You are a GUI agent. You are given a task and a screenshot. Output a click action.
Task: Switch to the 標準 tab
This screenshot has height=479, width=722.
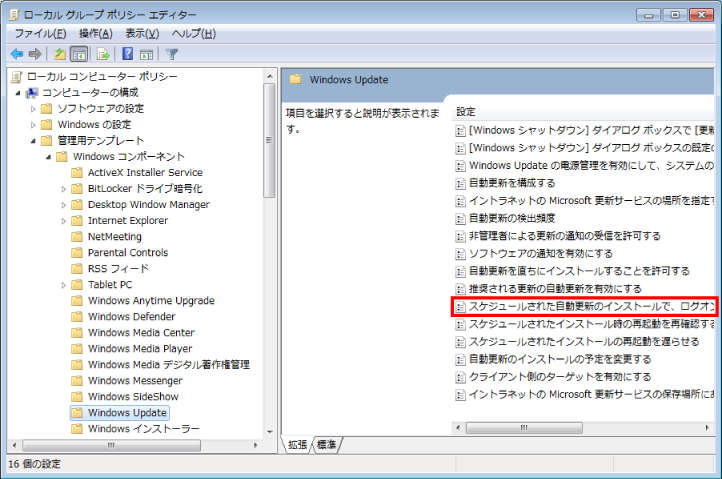pos(326,444)
